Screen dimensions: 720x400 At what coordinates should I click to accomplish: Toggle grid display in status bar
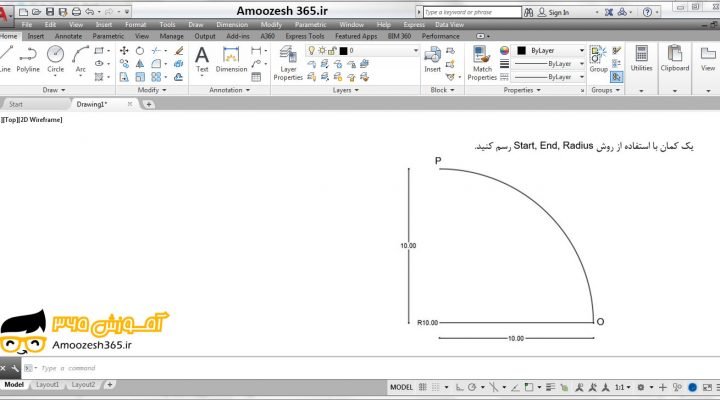(x=422, y=387)
